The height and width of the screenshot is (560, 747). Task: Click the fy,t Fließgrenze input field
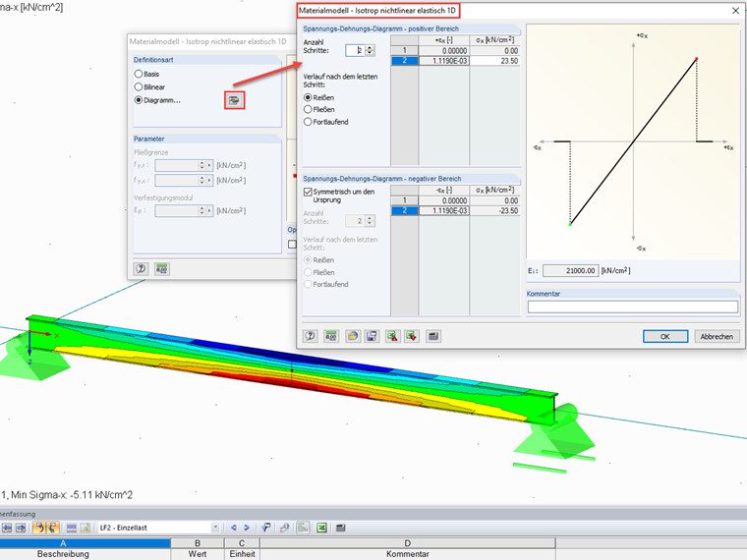click(176, 165)
